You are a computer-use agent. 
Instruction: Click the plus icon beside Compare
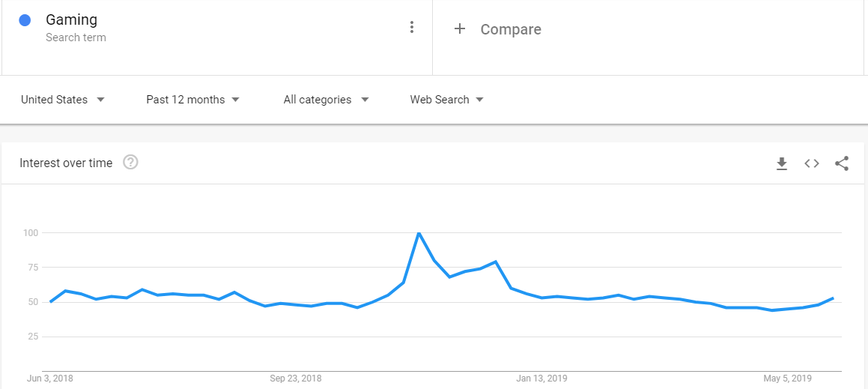[460, 28]
